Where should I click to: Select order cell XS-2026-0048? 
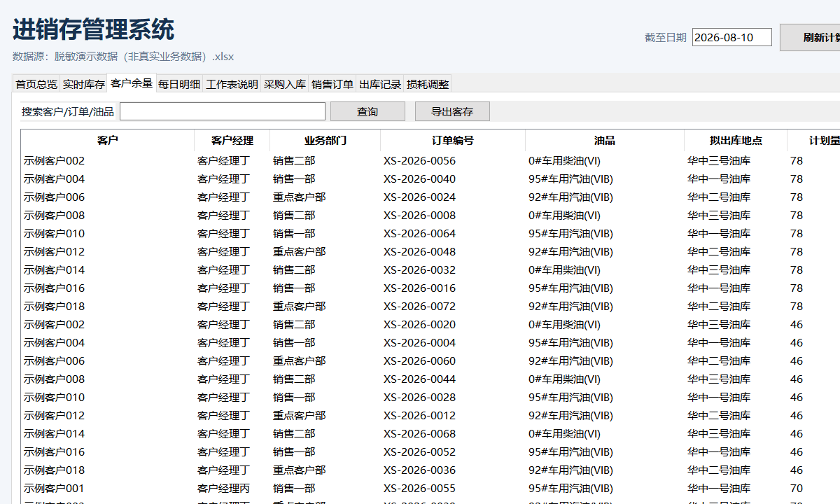(x=419, y=251)
